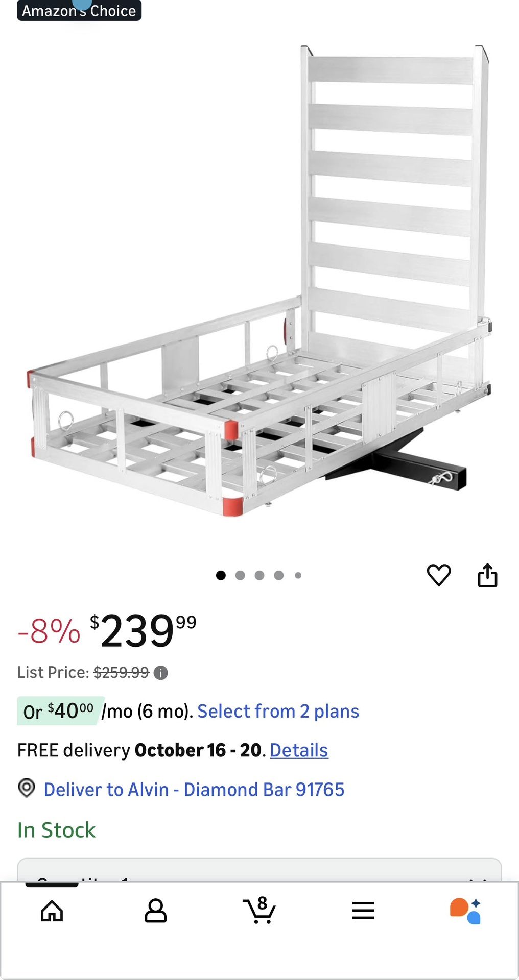Open the delivery Details link
519x980 pixels.
(x=299, y=750)
